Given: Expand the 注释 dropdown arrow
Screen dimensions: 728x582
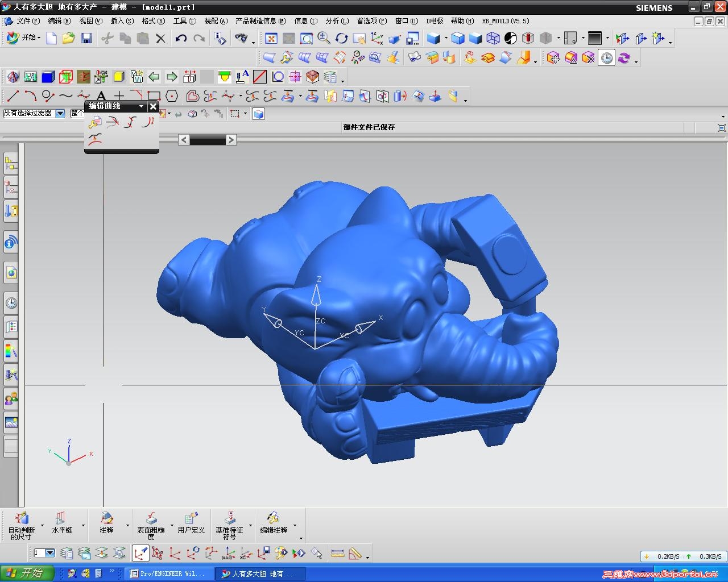Looking at the screenshot, I should coord(127,526).
